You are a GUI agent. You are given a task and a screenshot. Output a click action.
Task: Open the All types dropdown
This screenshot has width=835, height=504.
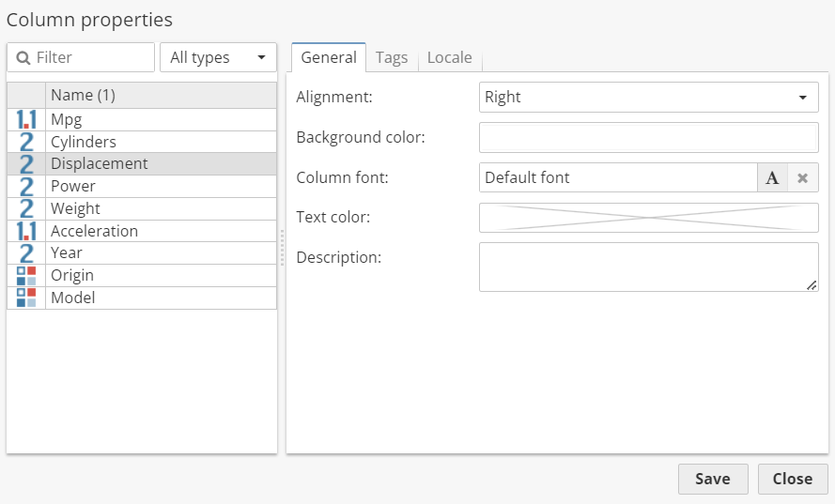(218, 57)
